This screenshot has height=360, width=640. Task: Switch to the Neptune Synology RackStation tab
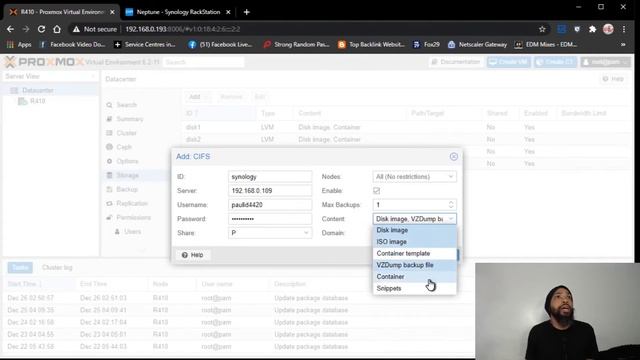click(178, 12)
